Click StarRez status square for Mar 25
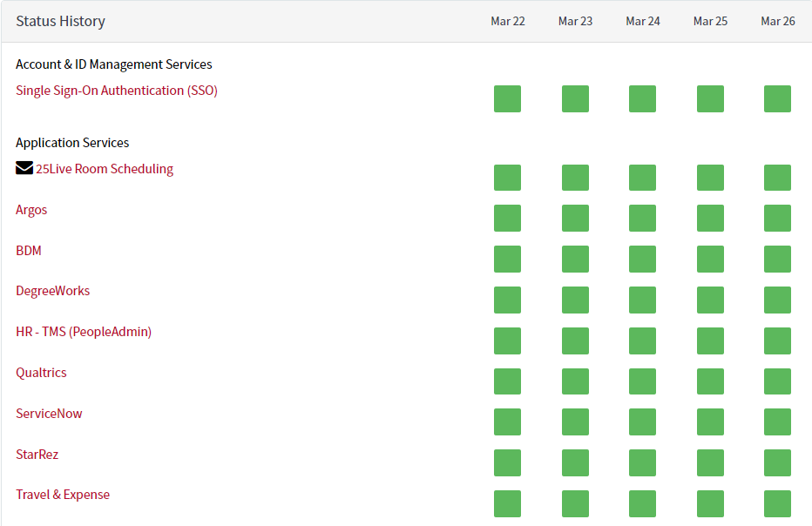This screenshot has height=526, width=812. click(x=711, y=462)
